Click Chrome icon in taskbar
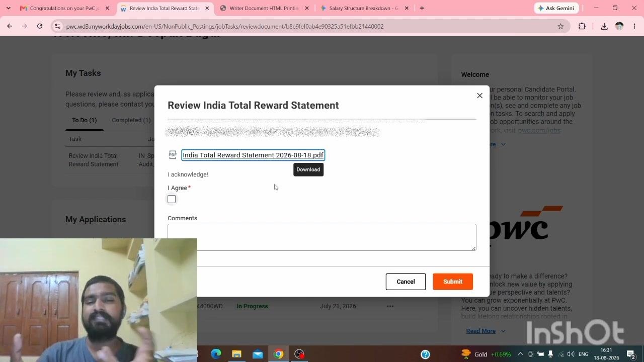The height and width of the screenshot is (362, 644). click(x=278, y=354)
